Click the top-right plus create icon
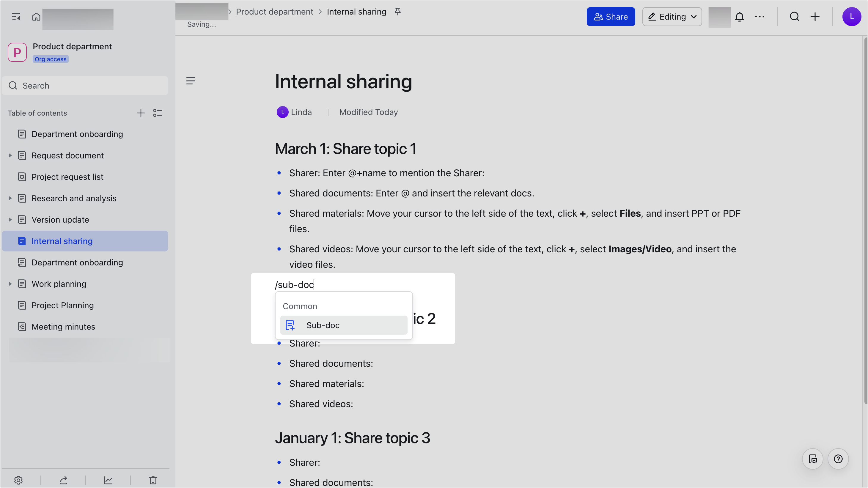The image size is (868, 488). pos(815,17)
